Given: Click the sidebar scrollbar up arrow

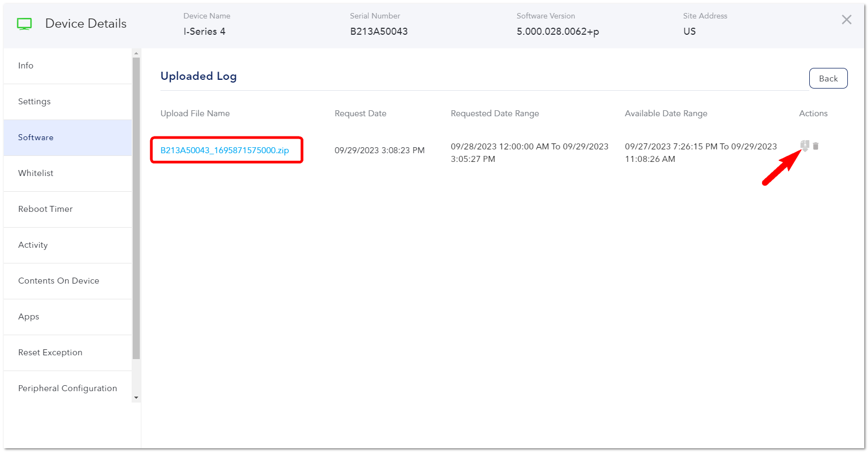Looking at the screenshot, I should coord(136,53).
